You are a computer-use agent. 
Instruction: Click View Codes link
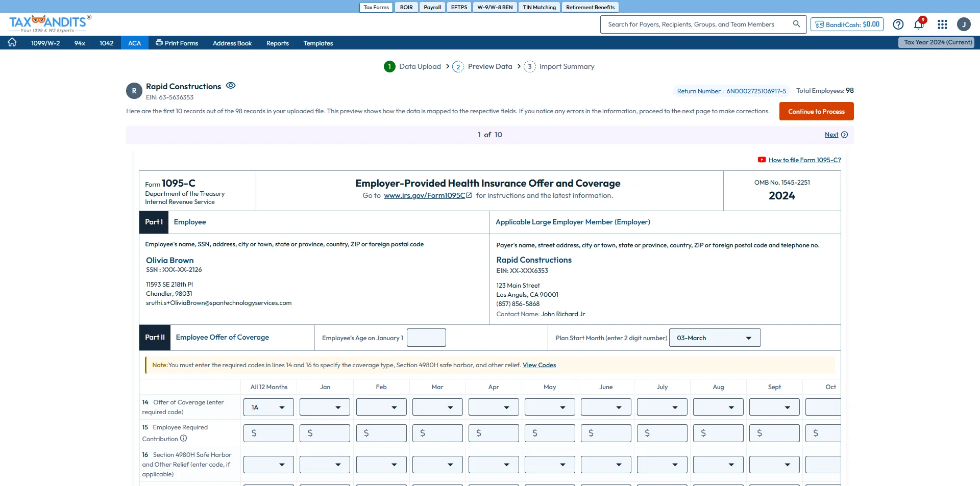pyautogui.click(x=539, y=365)
